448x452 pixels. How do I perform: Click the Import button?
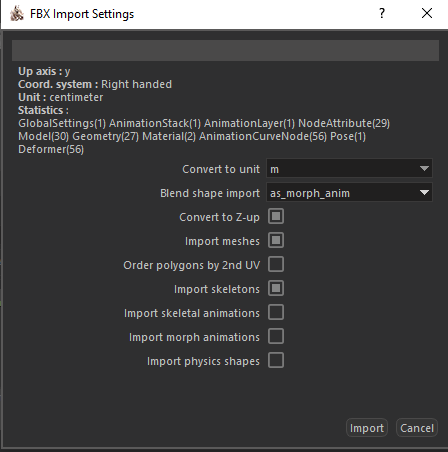(367, 428)
